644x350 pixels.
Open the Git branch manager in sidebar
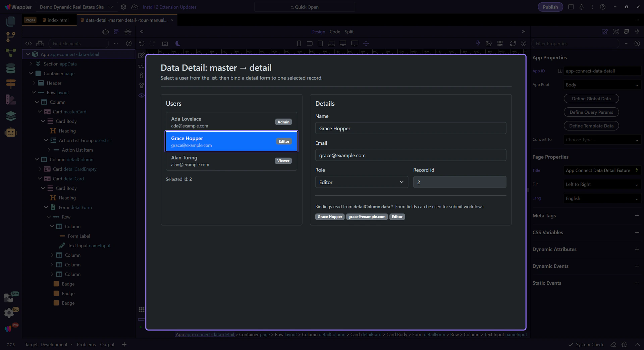coord(11,37)
